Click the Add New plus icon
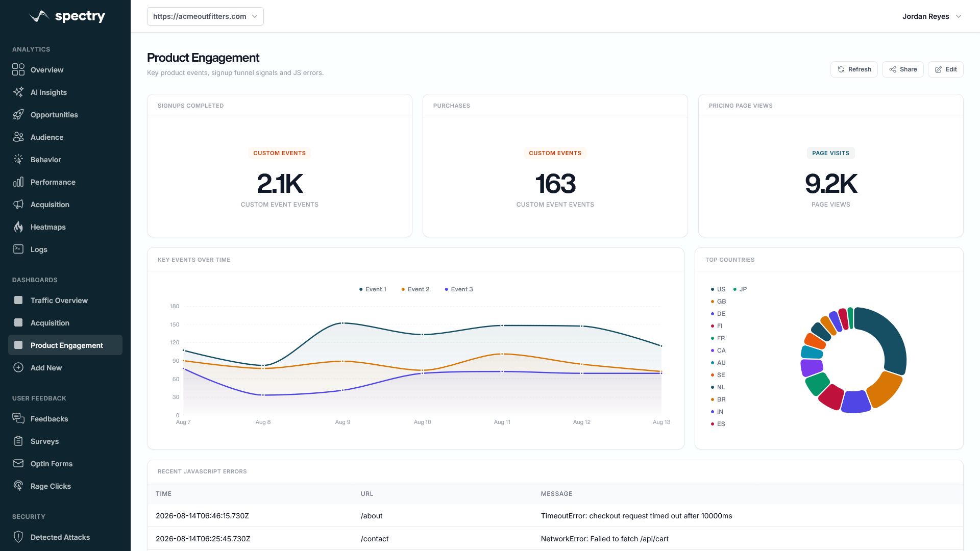 click(x=18, y=368)
